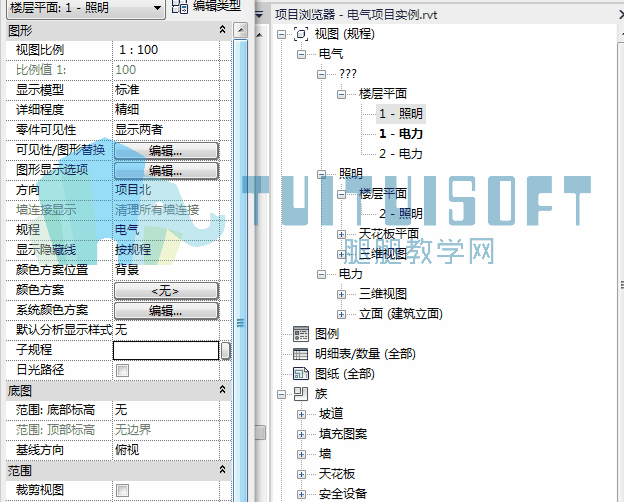Click the properties panel vertical scrollbar
This screenshot has width=624, height=502.
click(x=240, y=271)
